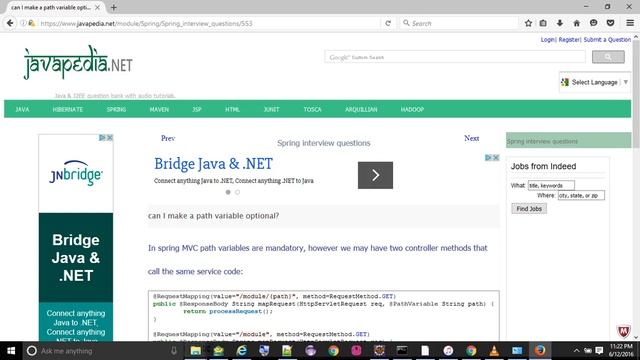The image size is (640, 360).
Task: Open the Pocket toolbar icon
Action: click(x=610, y=23)
